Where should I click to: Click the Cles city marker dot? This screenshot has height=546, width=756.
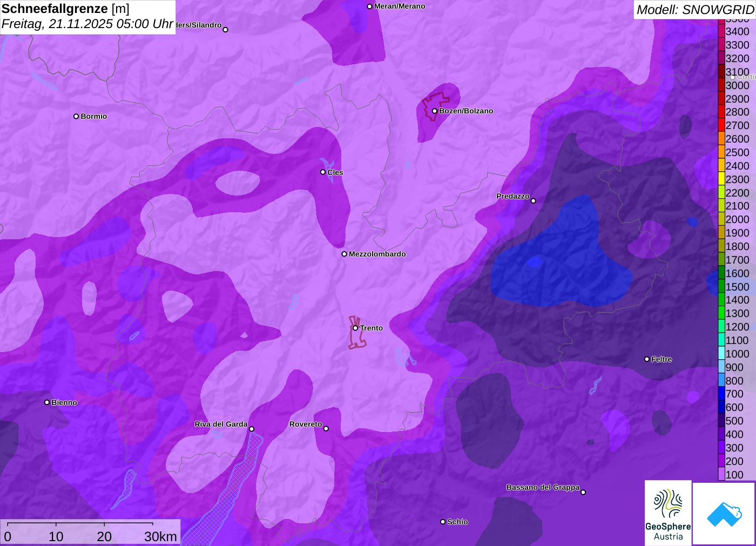point(323,172)
